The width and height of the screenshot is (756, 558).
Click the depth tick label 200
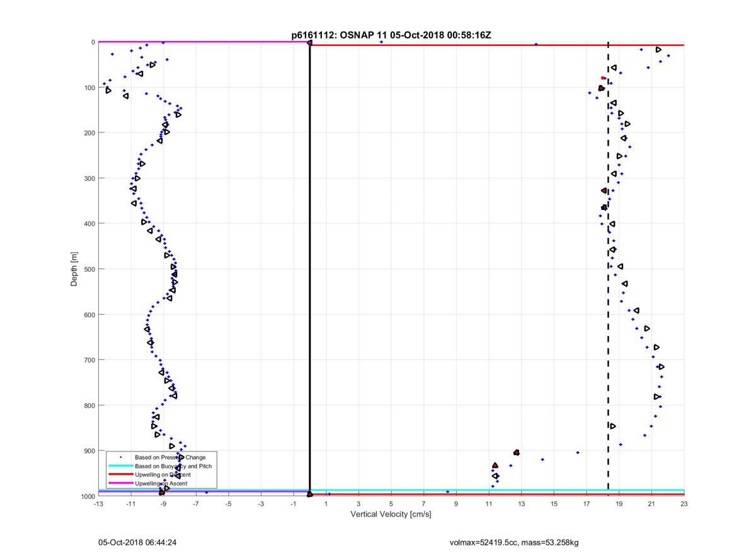pyautogui.click(x=89, y=133)
